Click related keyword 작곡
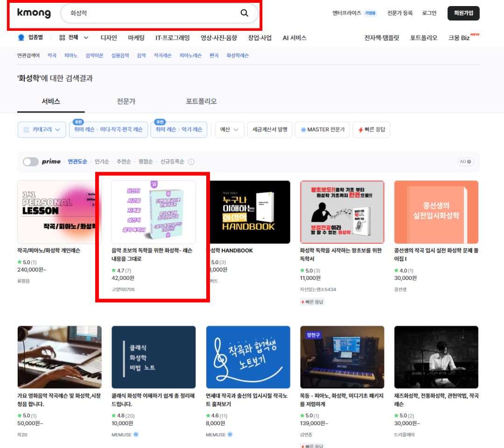504x448 pixels. pos(52,55)
